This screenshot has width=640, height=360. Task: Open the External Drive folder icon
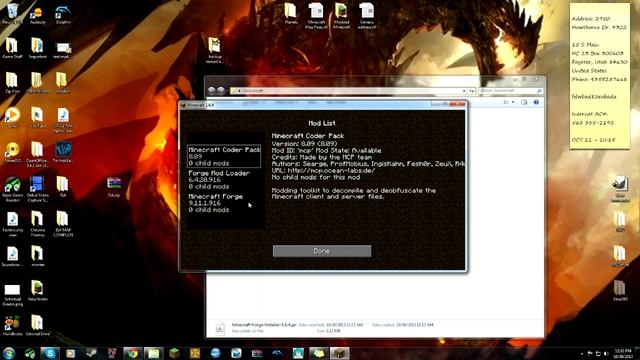click(38, 326)
